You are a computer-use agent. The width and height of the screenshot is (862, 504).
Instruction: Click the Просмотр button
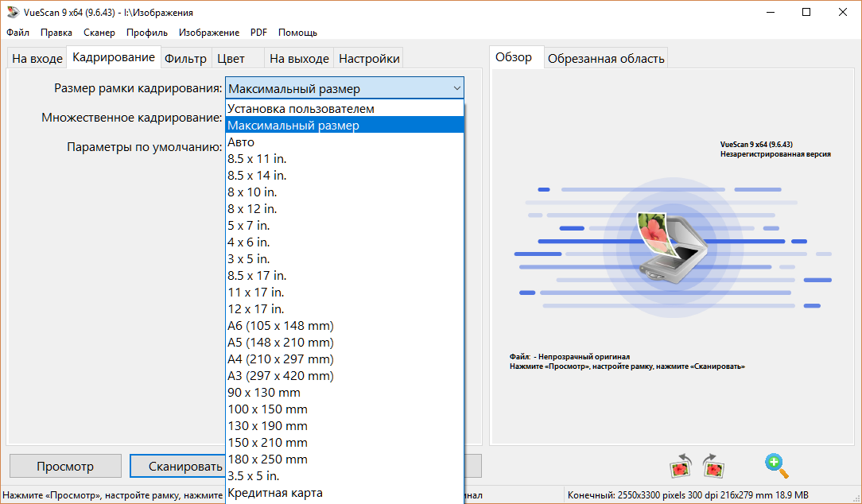click(x=65, y=466)
